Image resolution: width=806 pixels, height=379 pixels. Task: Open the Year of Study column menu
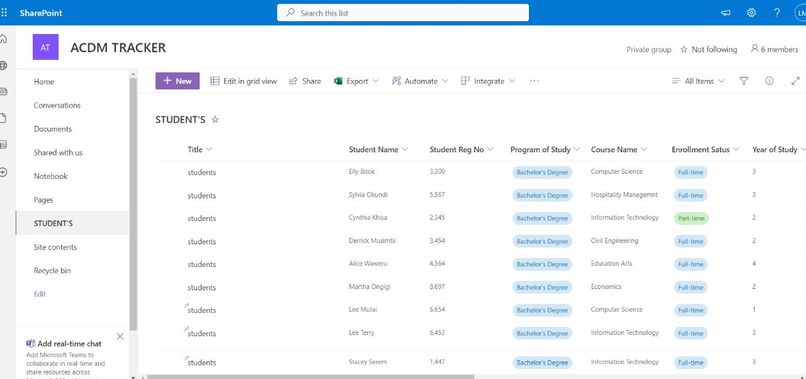(x=779, y=150)
